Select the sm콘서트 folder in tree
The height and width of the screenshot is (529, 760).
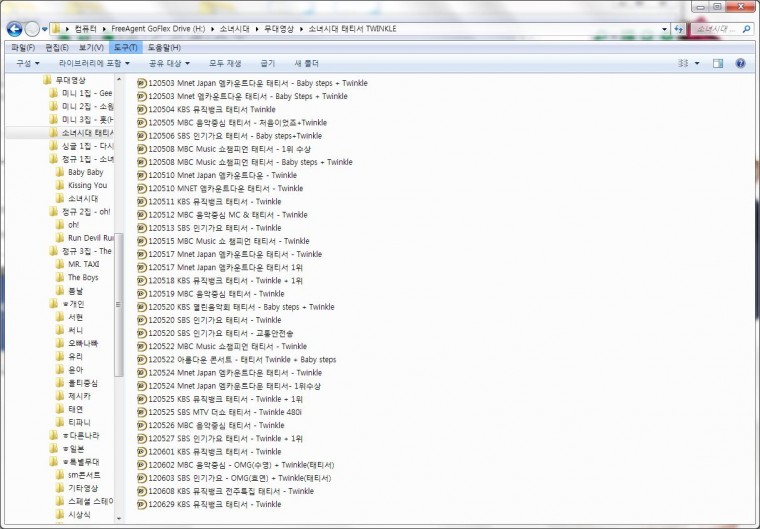coord(84,475)
